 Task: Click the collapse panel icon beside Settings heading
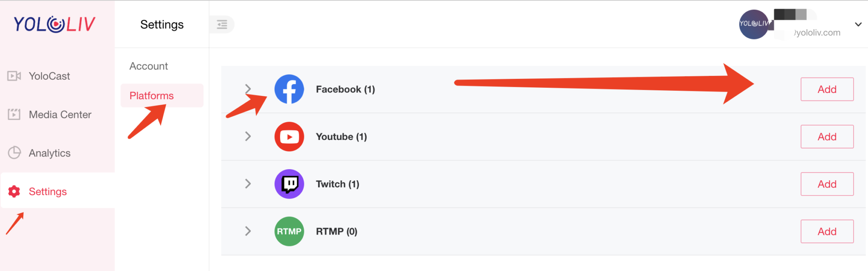[221, 25]
